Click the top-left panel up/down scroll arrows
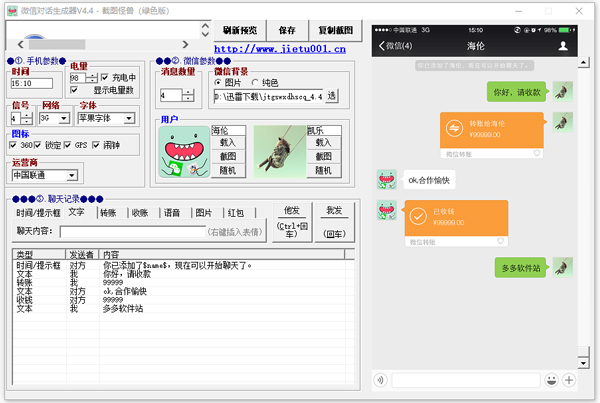 click(x=205, y=30)
